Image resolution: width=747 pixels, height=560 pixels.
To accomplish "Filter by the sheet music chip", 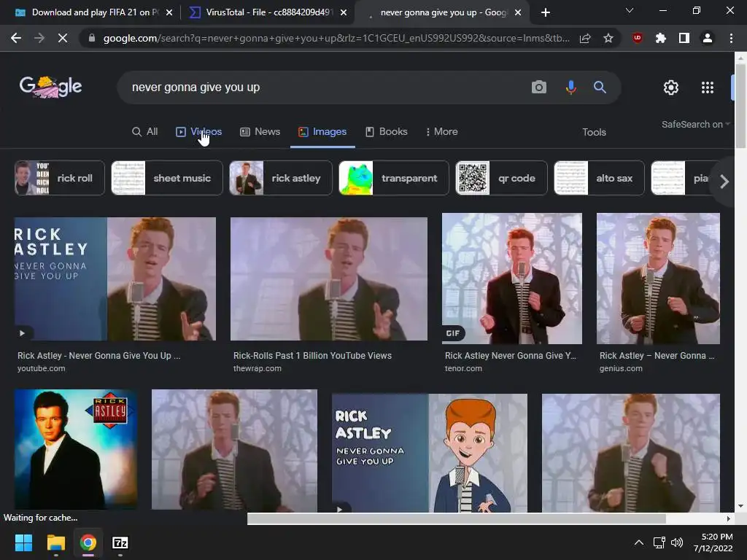I will click(x=167, y=178).
